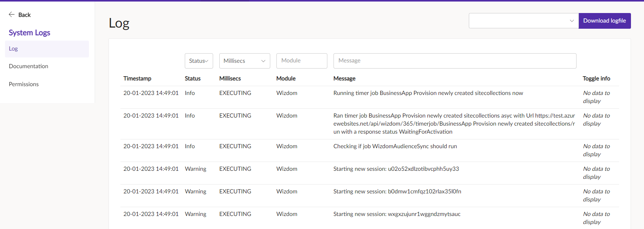
Task: Open the empty logfile selector dropdown
Action: tap(524, 21)
